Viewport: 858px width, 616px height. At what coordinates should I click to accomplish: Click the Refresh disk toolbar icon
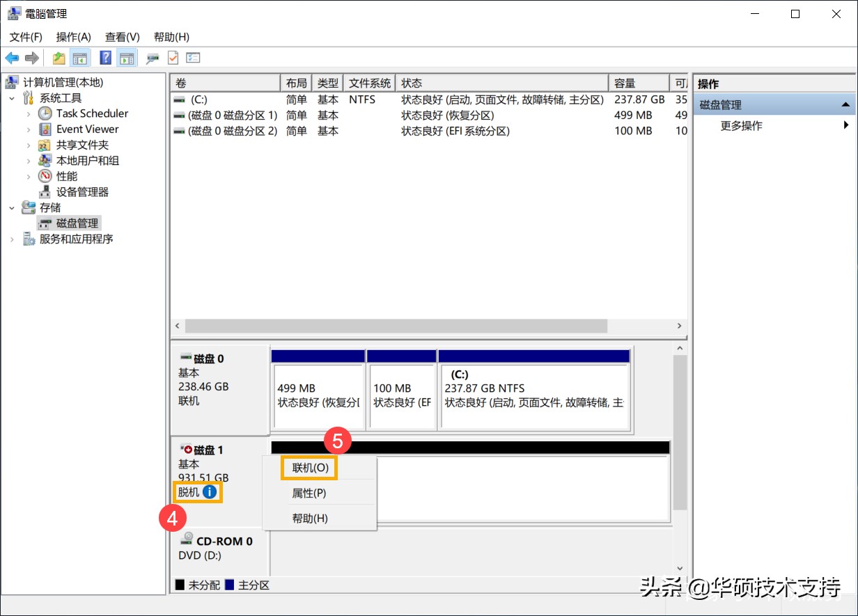coord(153,58)
